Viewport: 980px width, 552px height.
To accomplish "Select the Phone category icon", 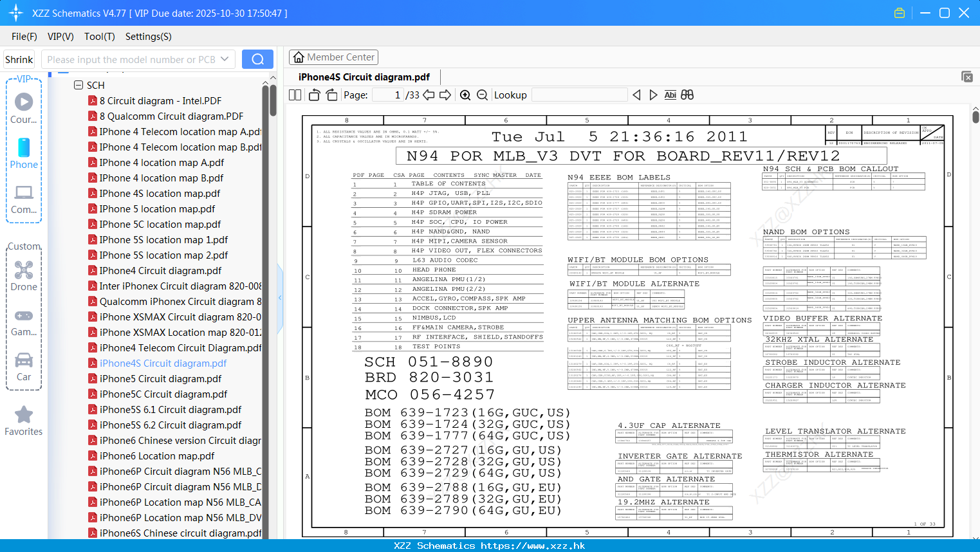I will [24, 153].
